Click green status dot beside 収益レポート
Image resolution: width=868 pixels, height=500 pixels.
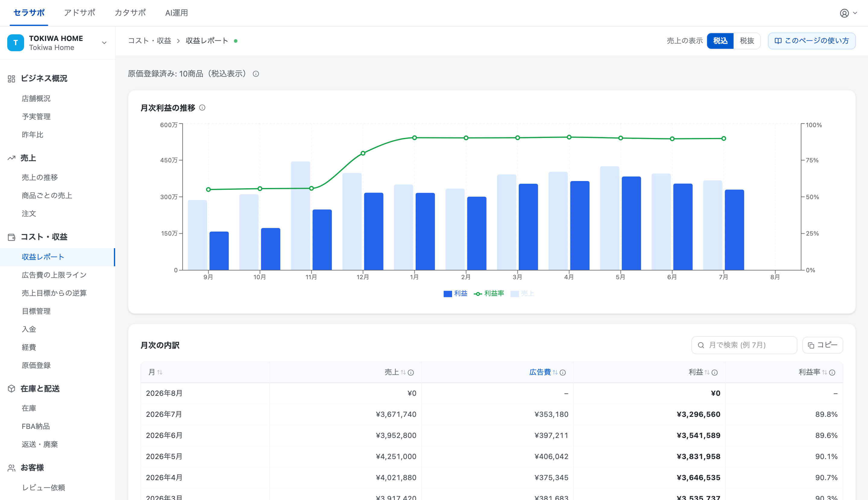tap(236, 41)
